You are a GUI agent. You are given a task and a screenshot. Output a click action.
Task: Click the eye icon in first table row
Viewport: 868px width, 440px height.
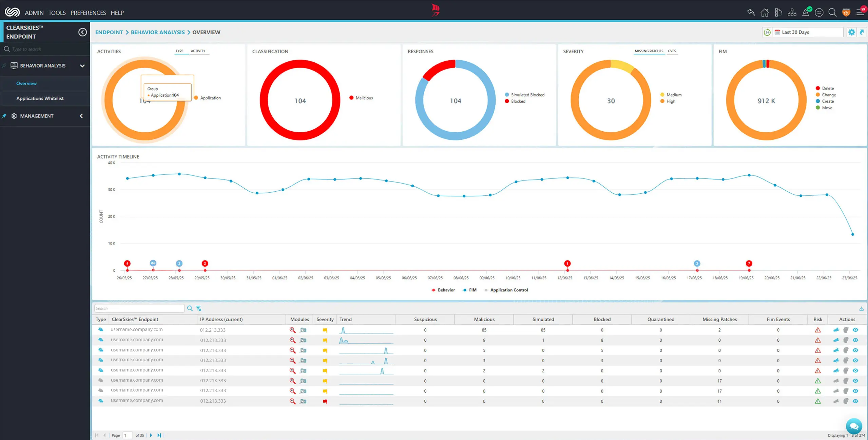pos(855,330)
